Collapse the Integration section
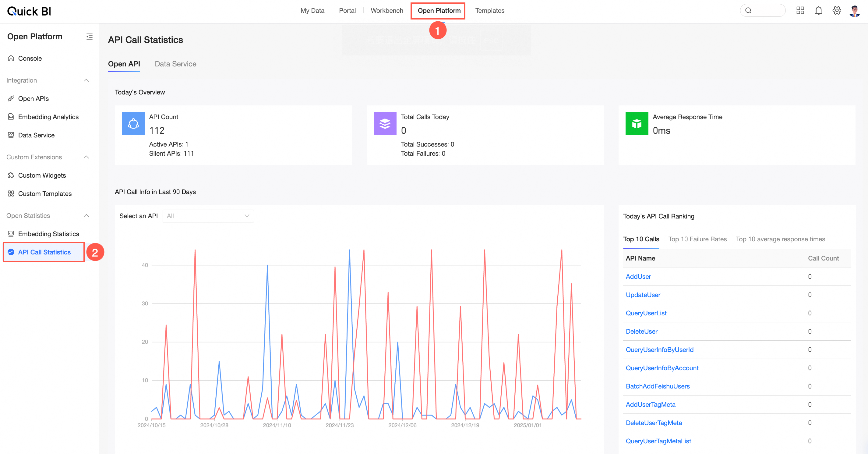This screenshot has height=454, width=868. (86, 80)
